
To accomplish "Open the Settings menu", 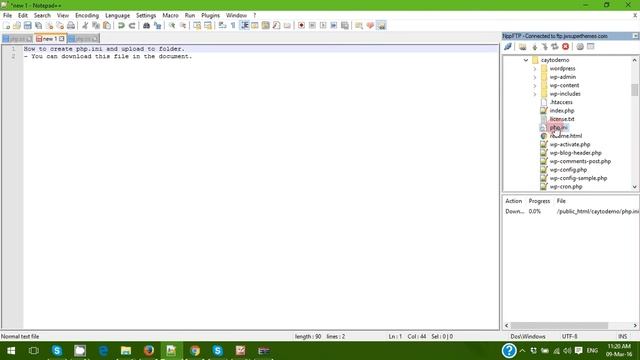I will click(146, 15).
